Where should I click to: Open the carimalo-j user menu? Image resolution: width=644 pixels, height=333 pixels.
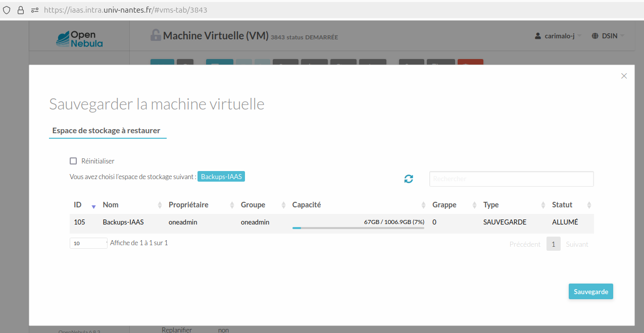click(558, 35)
